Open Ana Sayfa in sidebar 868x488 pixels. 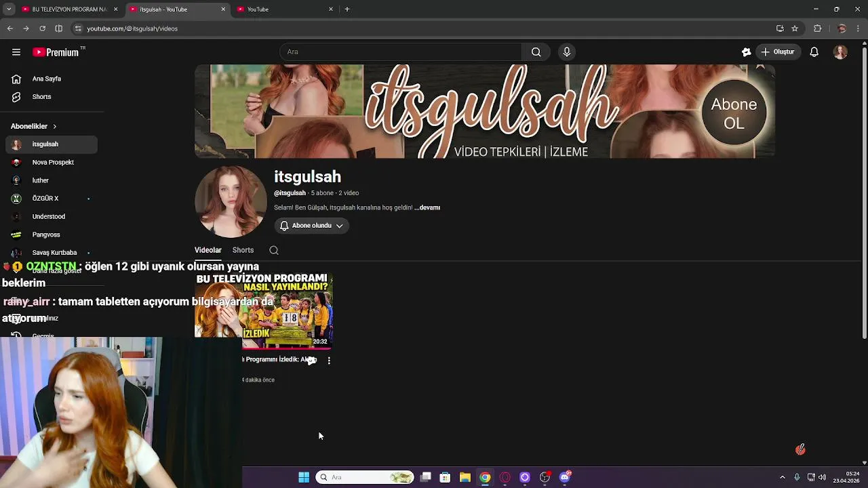(52, 79)
